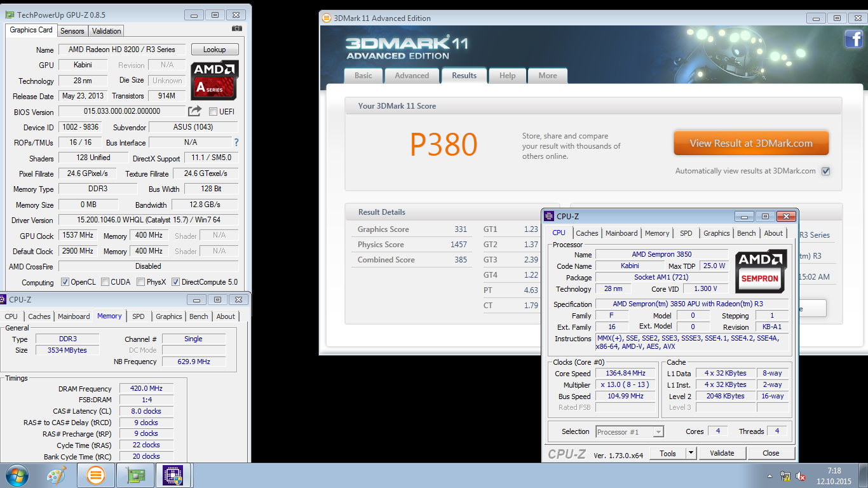Toggle the UEFI checkbox
Screen dimensions: 868x488
(213, 112)
